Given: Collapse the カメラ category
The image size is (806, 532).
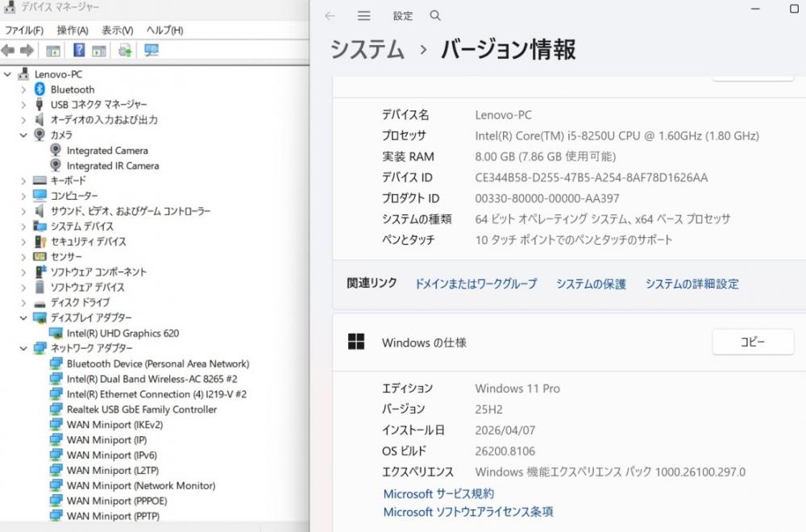Looking at the screenshot, I should (x=23, y=135).
